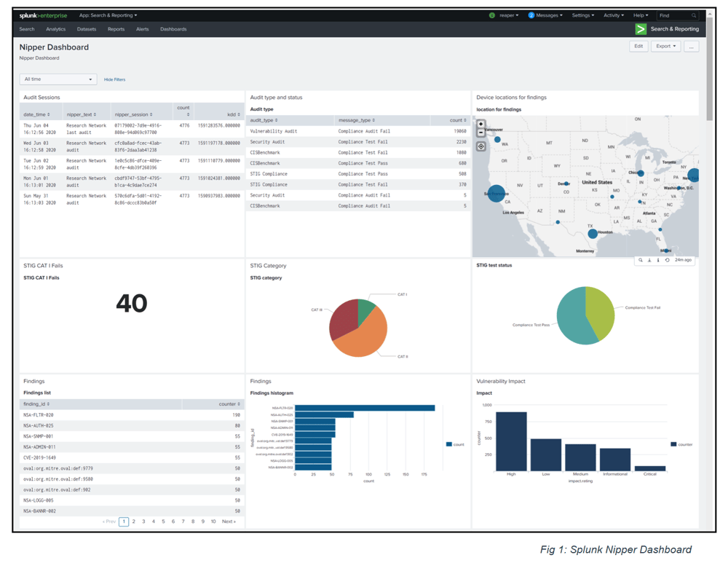
Task: Zoom out on the device locations map
Action: tap(480, 133)
